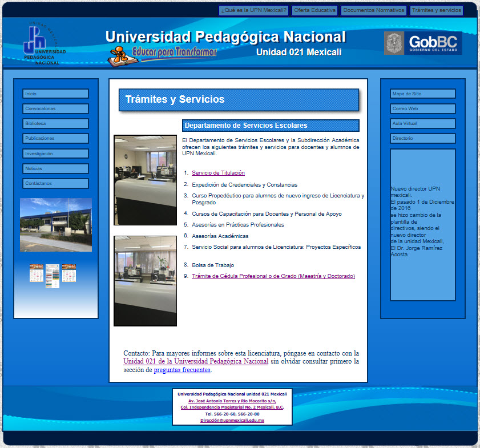The height and width of the screenshot is (448, 480).
Task: Click the Educar para Transformar mascot icon
Action: (123, 56)
